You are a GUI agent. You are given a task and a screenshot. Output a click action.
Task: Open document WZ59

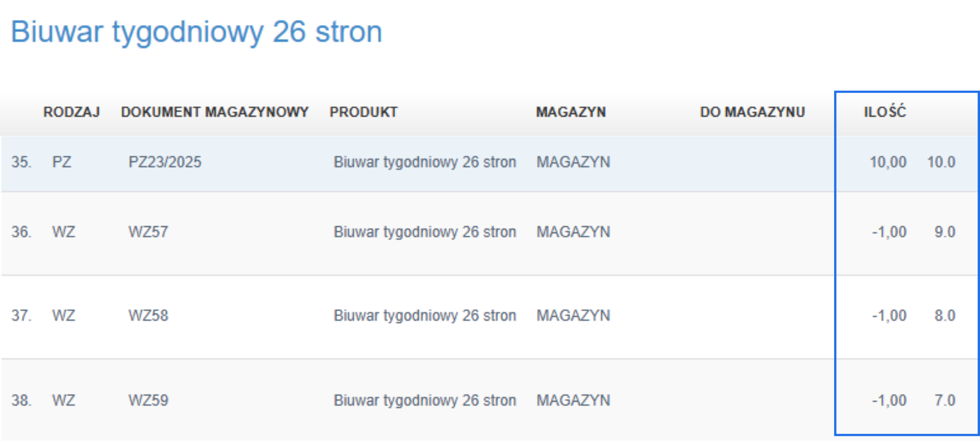(148, 401)
